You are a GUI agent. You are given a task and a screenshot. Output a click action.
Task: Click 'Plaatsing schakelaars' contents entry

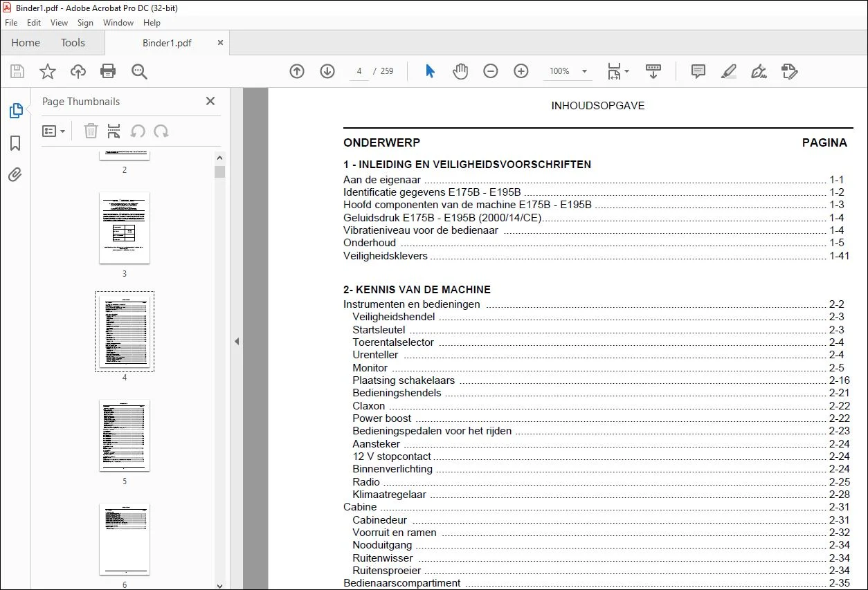point(404,380)
